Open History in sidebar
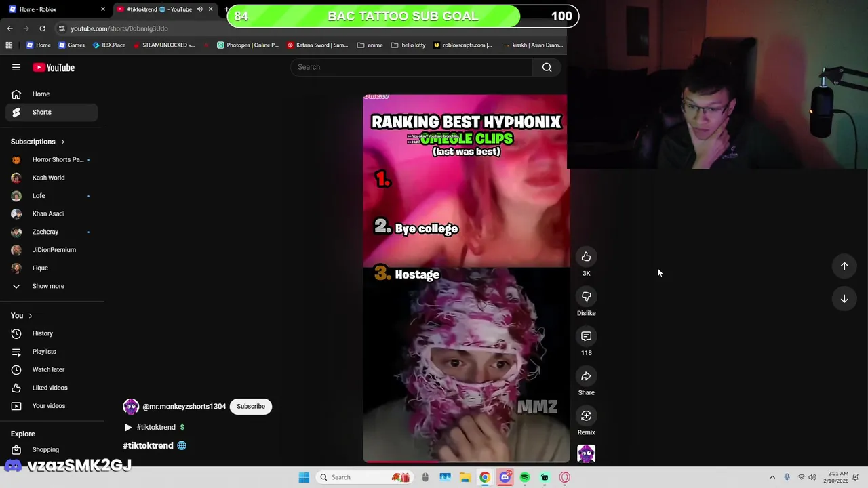 [52, 333]
